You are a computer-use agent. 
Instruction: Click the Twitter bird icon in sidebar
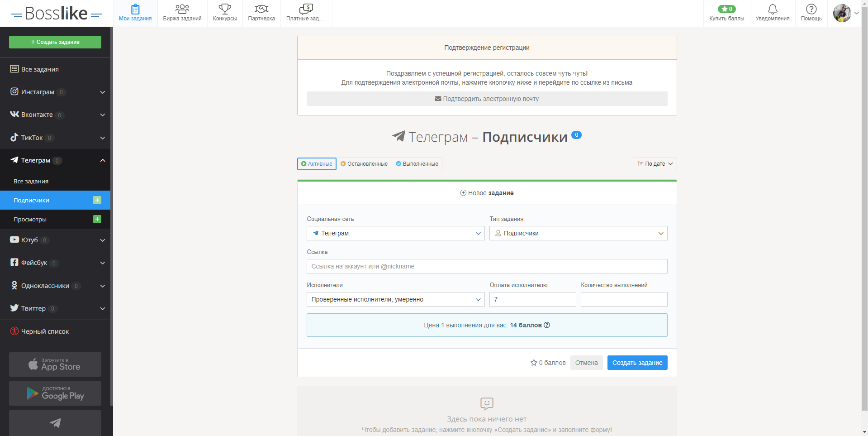tap(14, 308)
